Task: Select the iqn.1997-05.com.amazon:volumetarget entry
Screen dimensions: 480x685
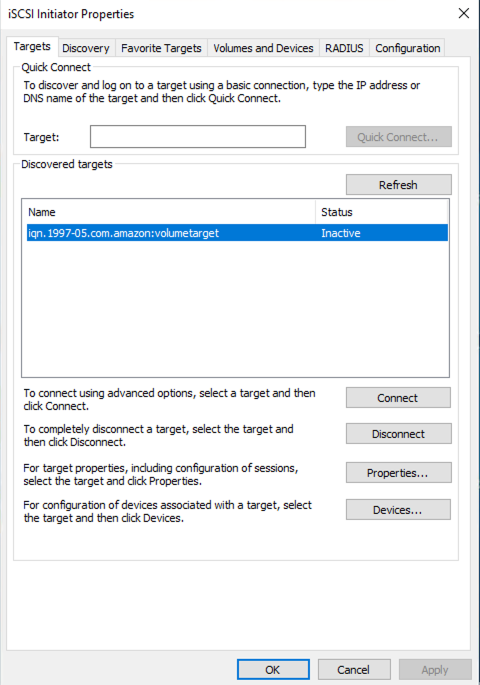Action: 237,233
